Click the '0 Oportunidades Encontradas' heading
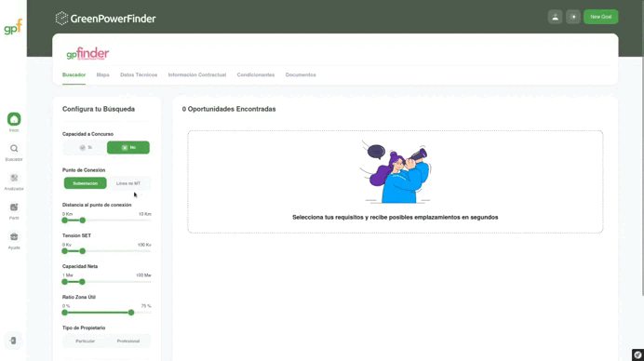This screenshot has width=644, height=361. 229,109
